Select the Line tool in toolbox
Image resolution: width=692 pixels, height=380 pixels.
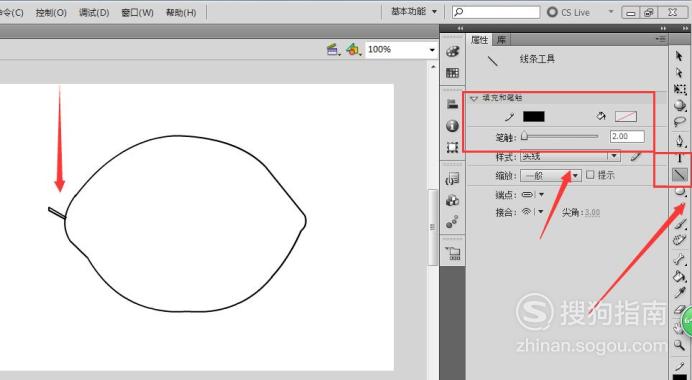tap(680, 175)
